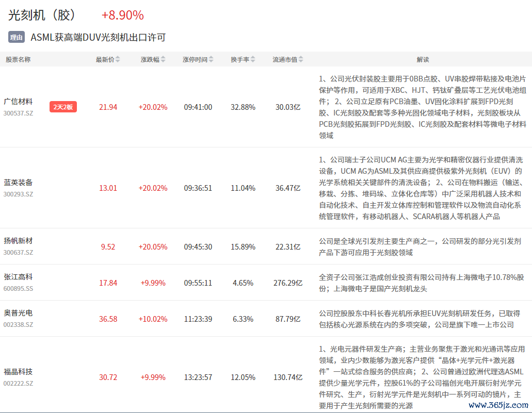Click 广信材料 limit-up time 09:41:00
This screenshot has height=413, width=532.
[x=198, y=107]
